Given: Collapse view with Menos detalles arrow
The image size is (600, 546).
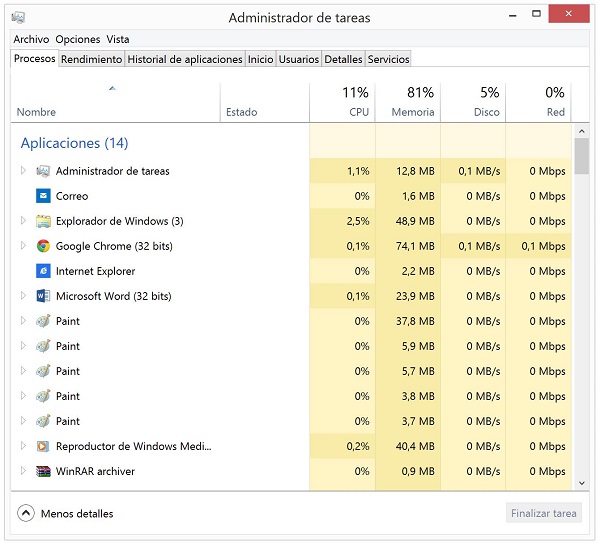Looking at the screenshot, I should point(26,513).
